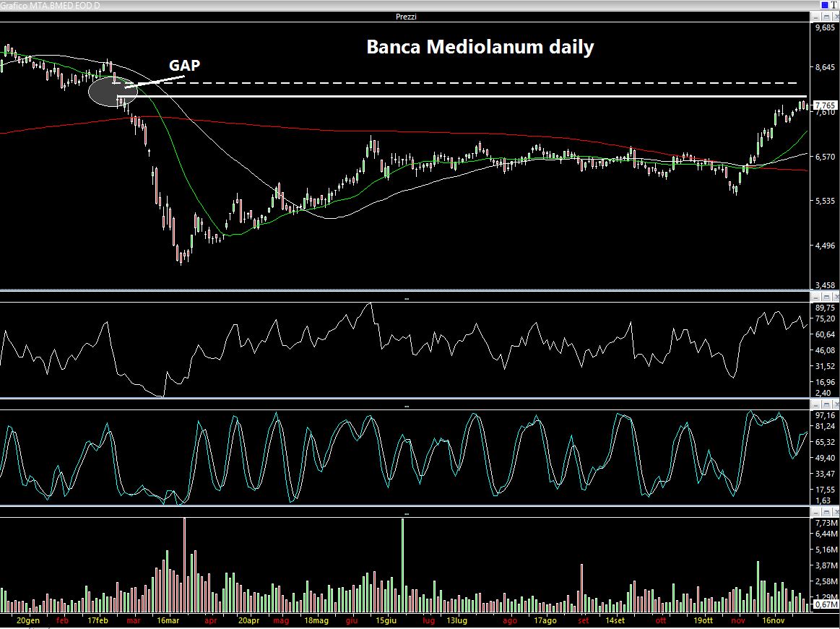Click the 3,87M volume axis value
This screenshot has width=840, height=629.
pyautogui.click(x=826, y=565)
